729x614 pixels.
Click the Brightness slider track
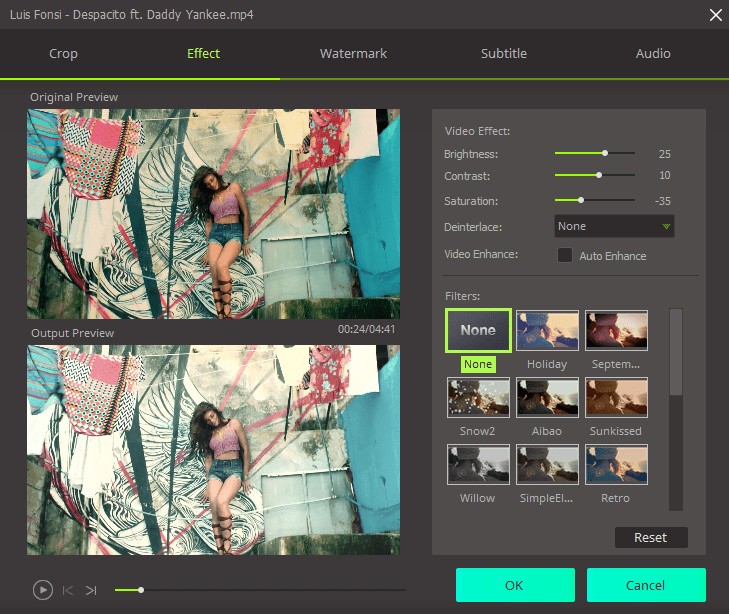point(595,154)
